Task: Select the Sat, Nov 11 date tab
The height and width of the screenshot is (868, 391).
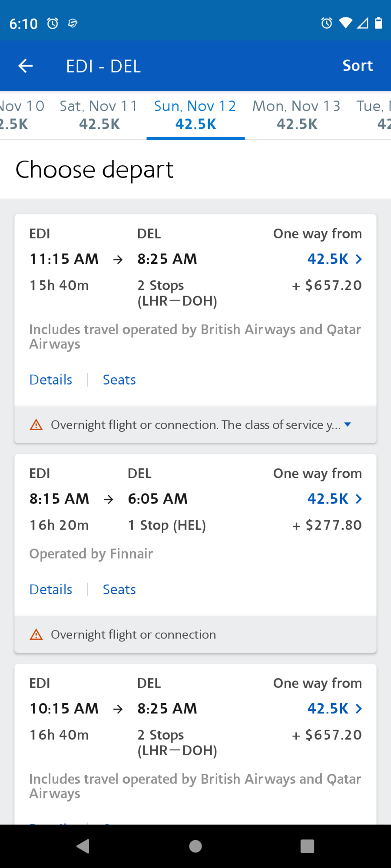Action: pos(99,115)
